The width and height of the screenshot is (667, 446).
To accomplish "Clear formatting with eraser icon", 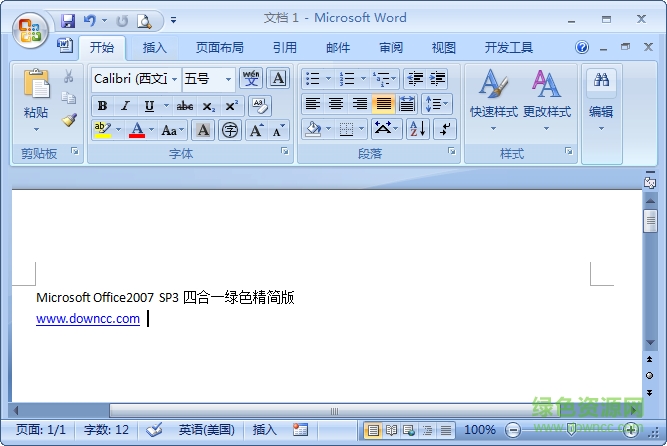I will point(259,106).
